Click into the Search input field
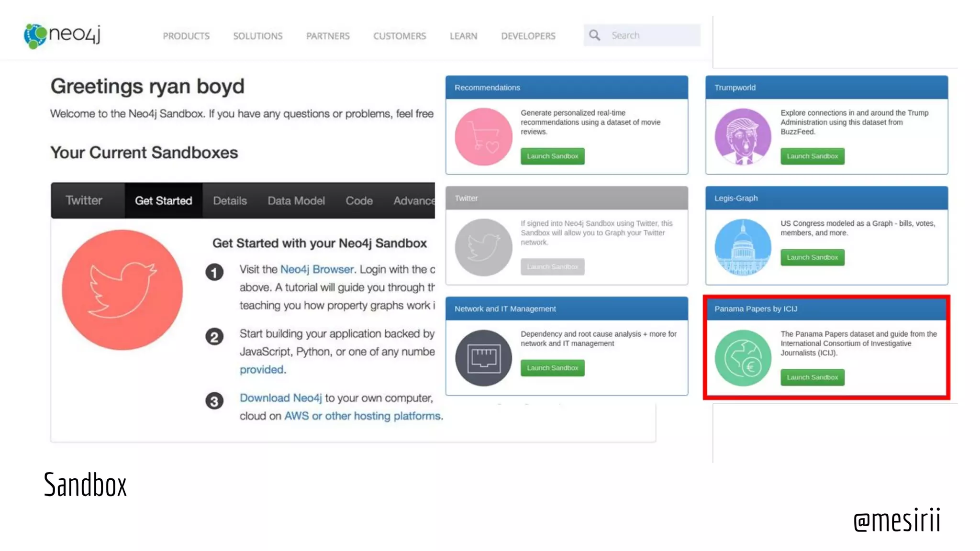The image size is (980, 551). point(652,35)
